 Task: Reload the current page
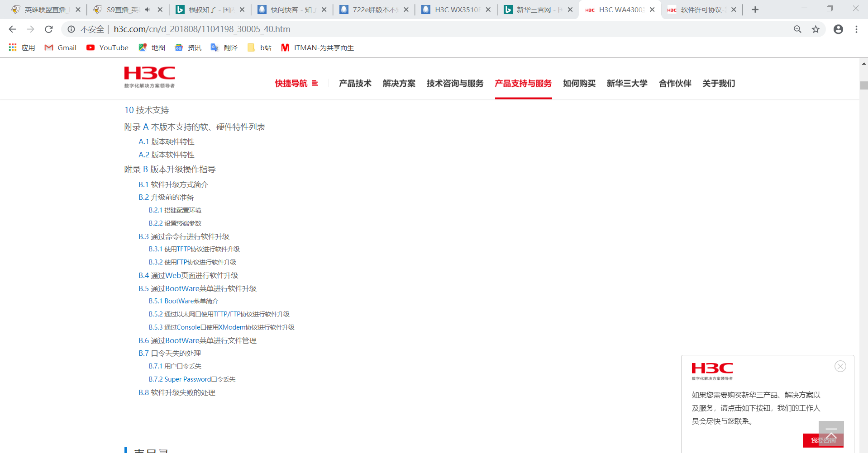pos(49,29)
